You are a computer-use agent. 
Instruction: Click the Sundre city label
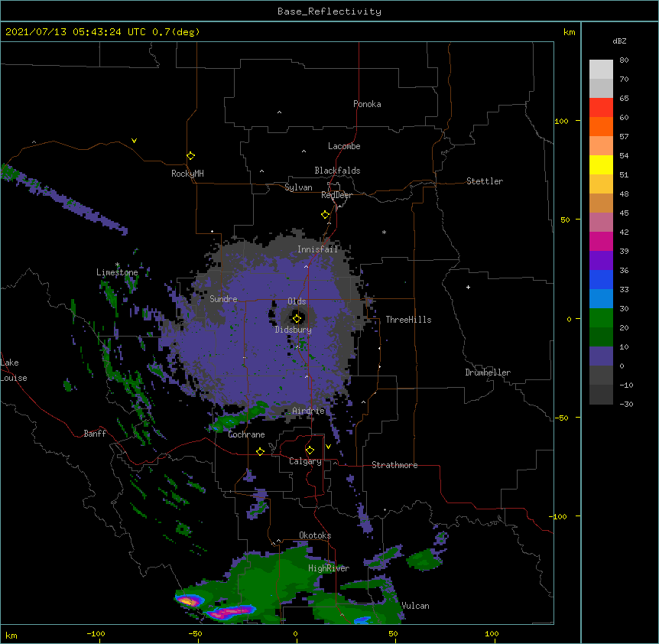(x=223, y=299)
